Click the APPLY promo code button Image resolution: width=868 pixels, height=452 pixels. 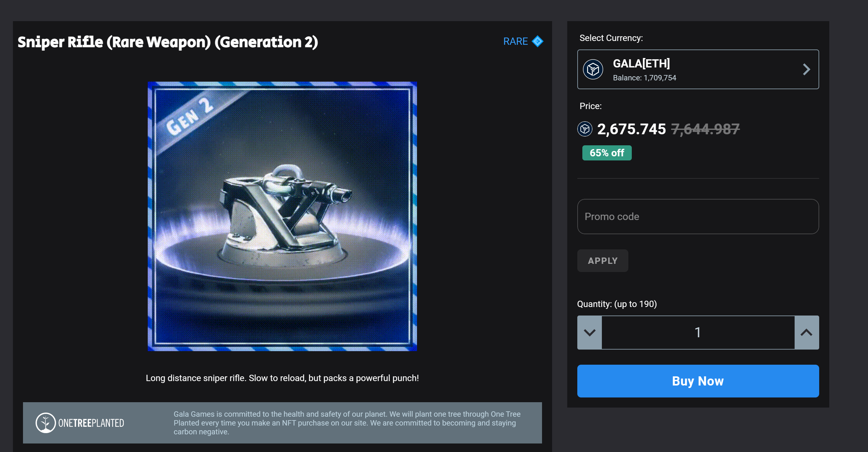(602, 261)
